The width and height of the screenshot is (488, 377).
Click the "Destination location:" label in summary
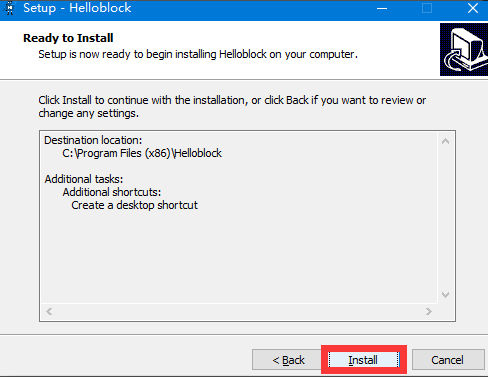pyautogui.click(x=93, y=140)
